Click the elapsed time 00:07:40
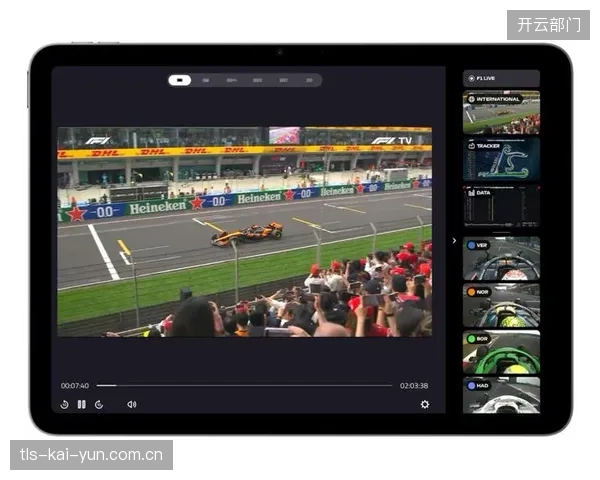The width and height of the screenshot is (600, 480). pos(75,385)
